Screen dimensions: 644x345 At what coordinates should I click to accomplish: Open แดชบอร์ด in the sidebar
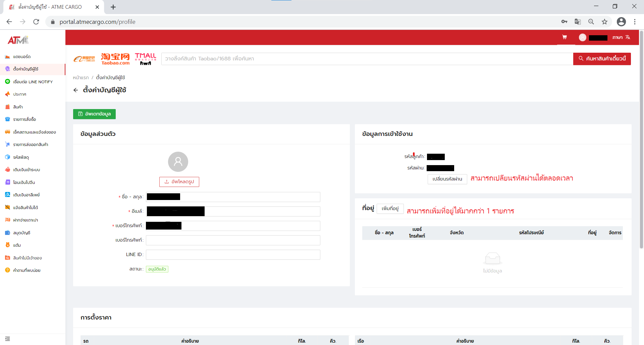click(22, 57)
